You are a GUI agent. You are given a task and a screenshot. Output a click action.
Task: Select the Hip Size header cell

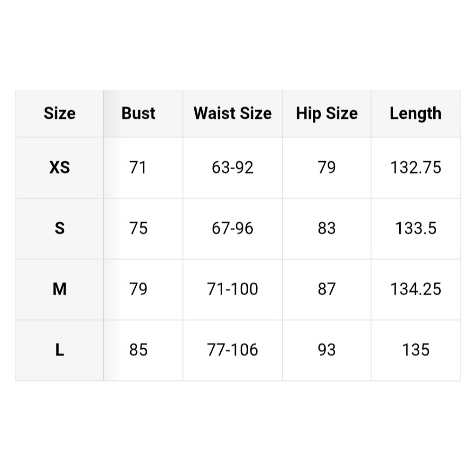(327, 113)
